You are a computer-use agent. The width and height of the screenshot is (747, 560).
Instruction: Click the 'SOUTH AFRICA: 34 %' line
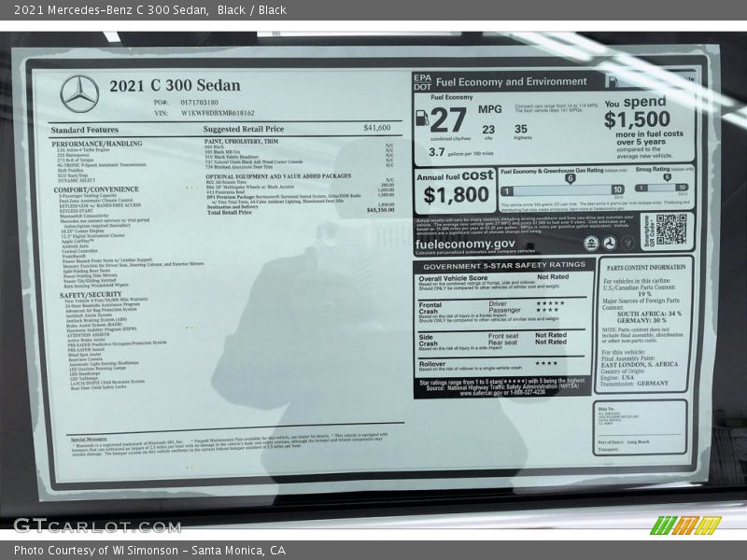pyautogui.click(x=649, y=314)
